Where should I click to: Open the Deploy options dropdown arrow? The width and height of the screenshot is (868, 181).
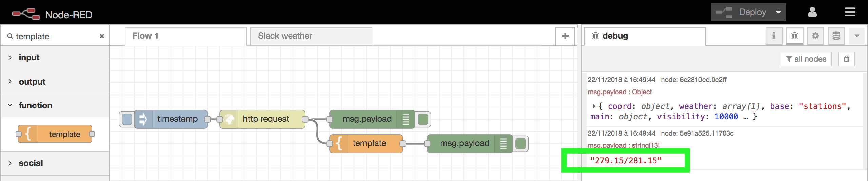pyautogui.click(x=778, y=13)
